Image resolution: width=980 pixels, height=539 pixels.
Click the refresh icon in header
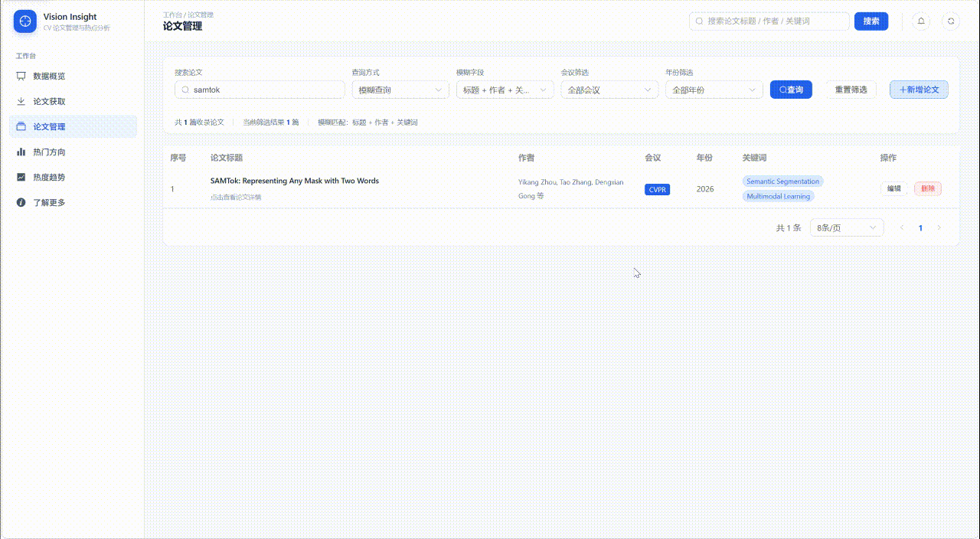click(951, 21)
